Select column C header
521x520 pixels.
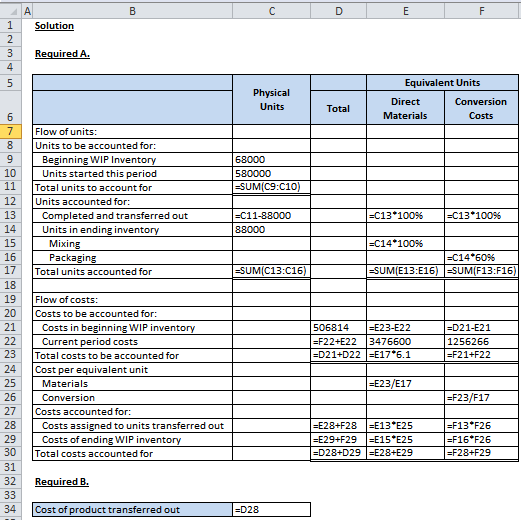(271, 11)
